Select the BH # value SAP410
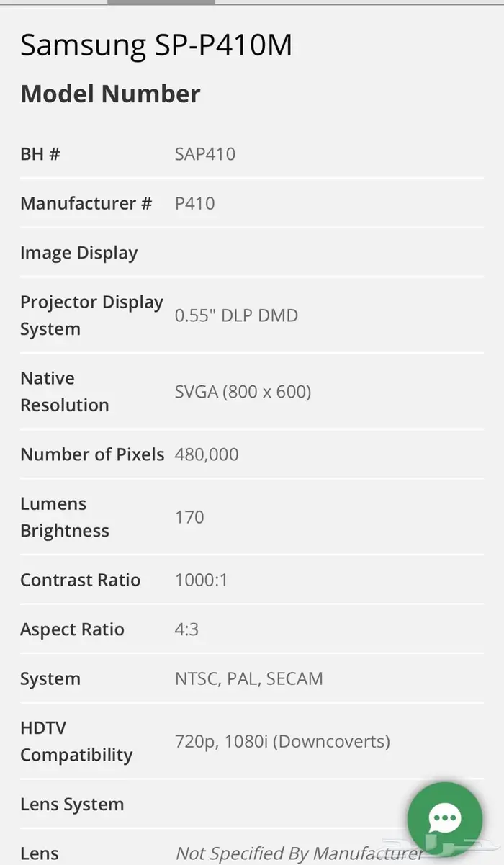504x865 pixels. coord(205,153)
